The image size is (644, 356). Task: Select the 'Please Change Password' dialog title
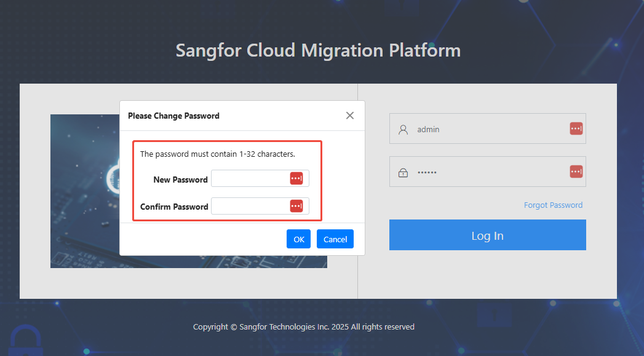click(x=173, y=116)
